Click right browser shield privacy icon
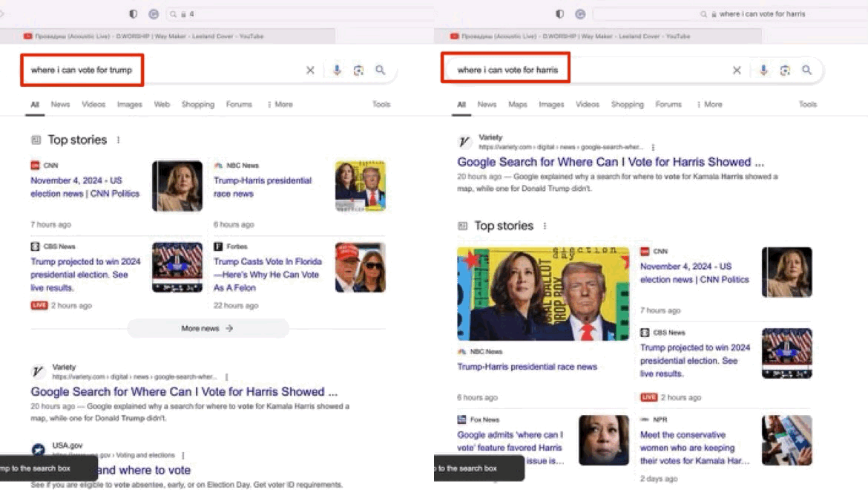The width and height of the screenshot is (868, 490). (x=559, y=14)
